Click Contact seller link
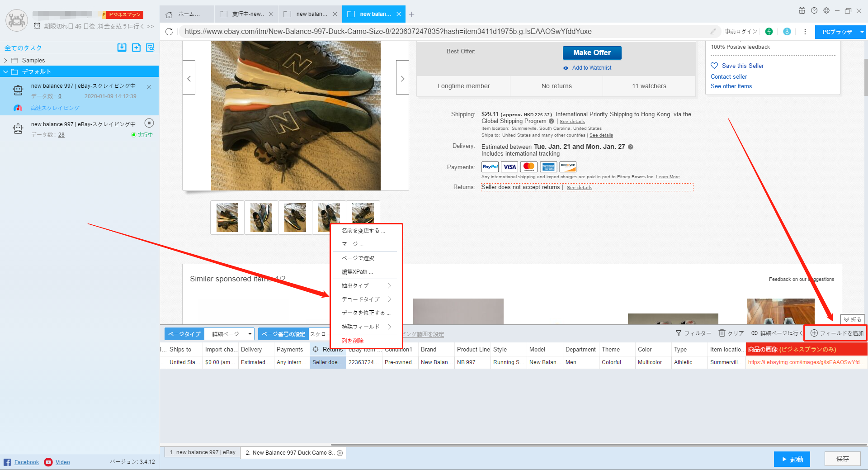The height and width of the screenshot is (470, 868). tap(729, 77)
